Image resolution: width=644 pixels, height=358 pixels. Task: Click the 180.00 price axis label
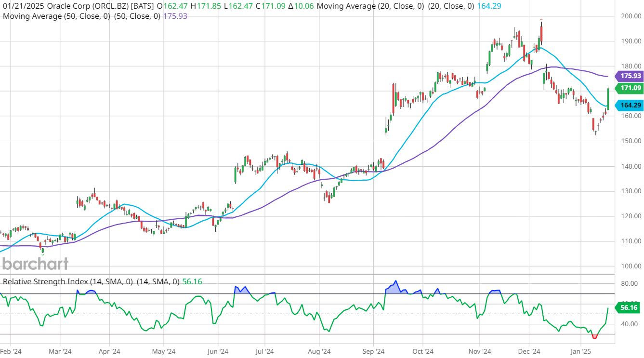[630, 66]
